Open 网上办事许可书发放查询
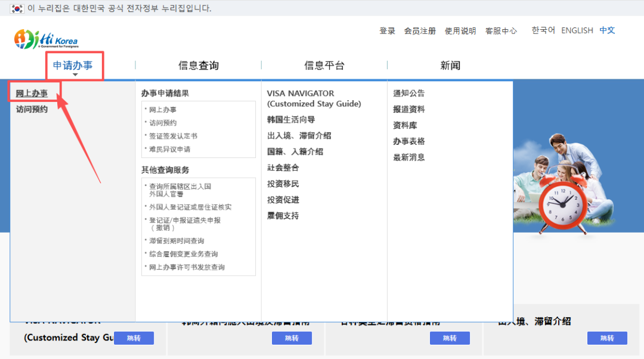 pyautogui.click(x=187, y=267)
